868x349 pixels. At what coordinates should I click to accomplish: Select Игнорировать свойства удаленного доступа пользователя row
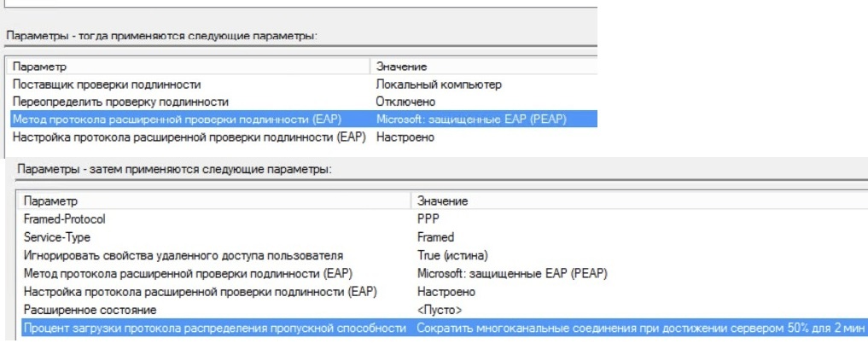443,255
